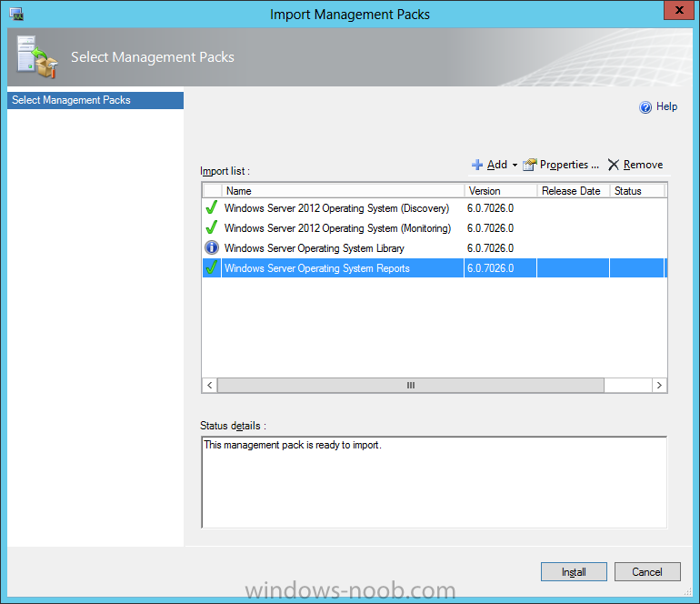Screen dimensions: 700x604
Task: Sort by the Version column header
Action: (x=500, y=191)
